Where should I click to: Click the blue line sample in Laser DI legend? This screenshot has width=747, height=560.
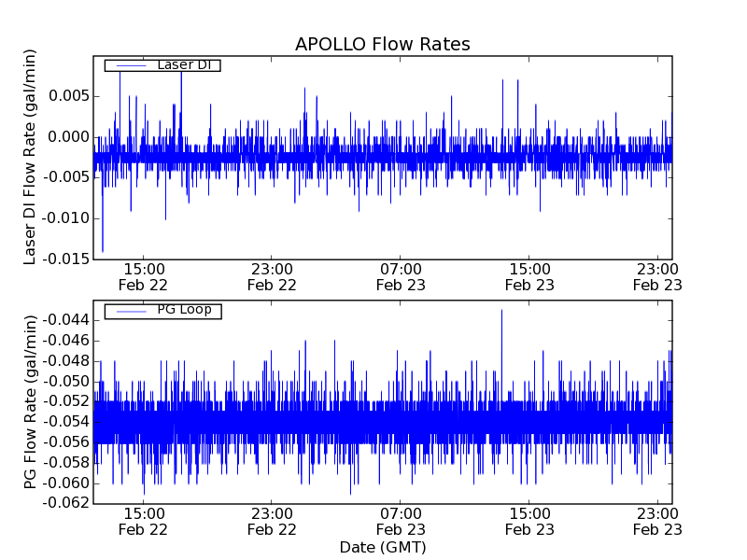point(127,65)
